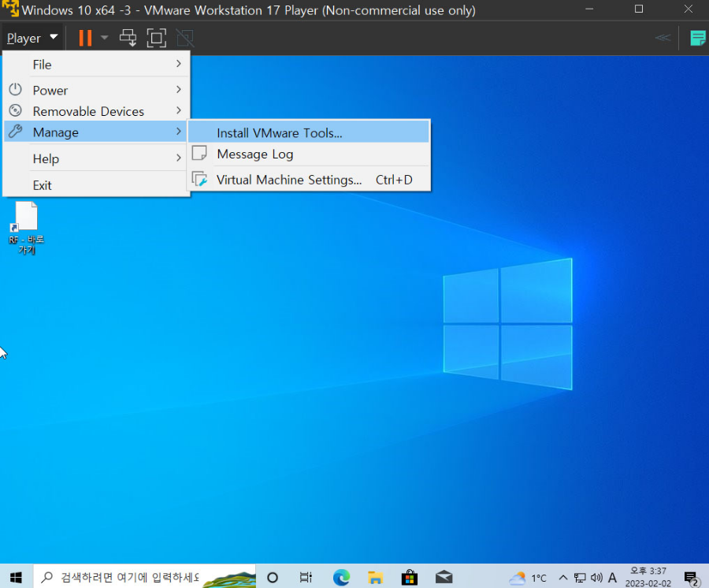Open the guest Windows Start button
This screenshot has height=588, width=709.
(x=17, y=577)
